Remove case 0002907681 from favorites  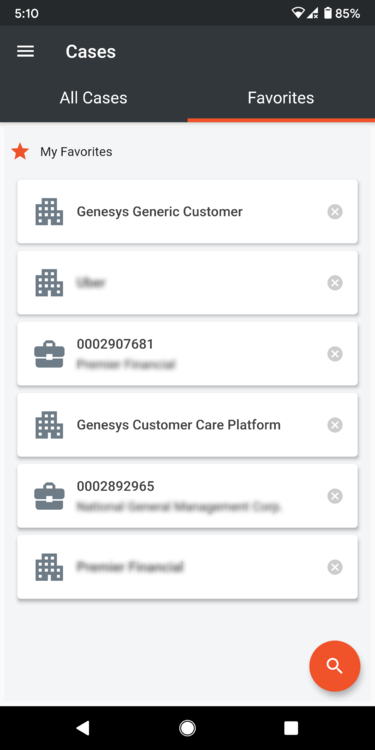(x=335, y=354)
